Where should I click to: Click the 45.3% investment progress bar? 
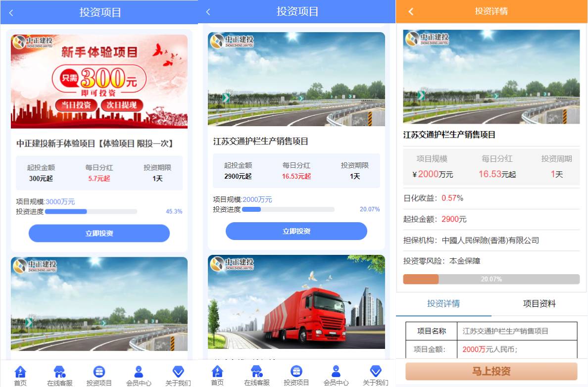[x=91, y=211]
